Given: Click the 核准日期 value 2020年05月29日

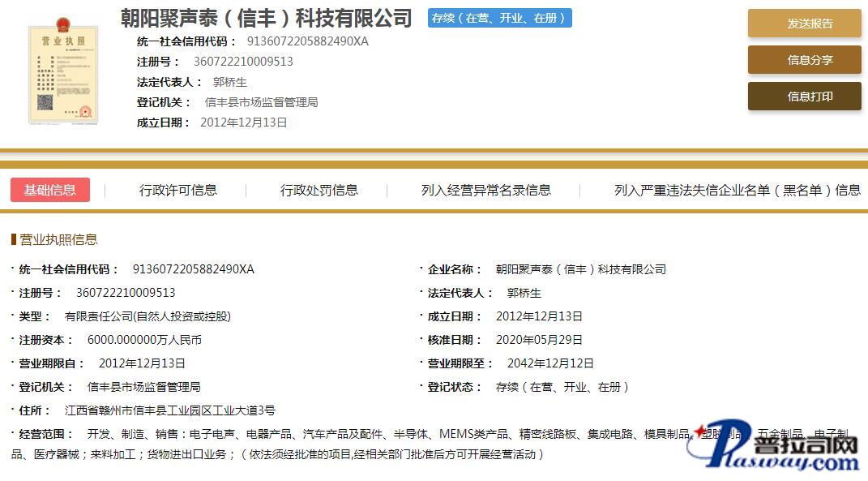Looking at the screenshot, I should coord(539,340).
